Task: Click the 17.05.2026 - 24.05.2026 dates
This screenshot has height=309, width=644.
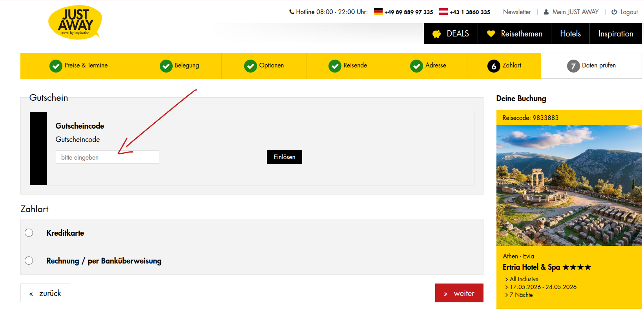Action: click(543, 287)
